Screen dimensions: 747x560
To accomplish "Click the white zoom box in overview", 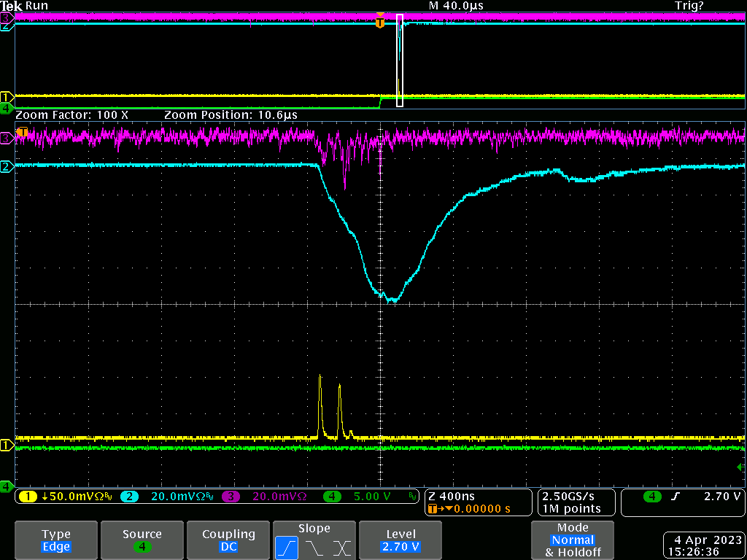I will coord(400,60).
